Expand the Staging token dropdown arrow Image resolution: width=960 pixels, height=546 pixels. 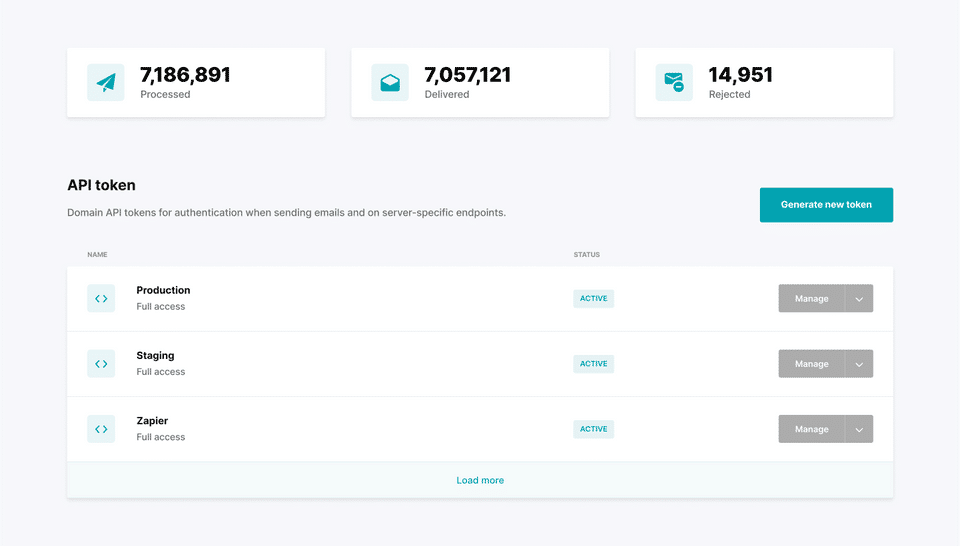tap(859, 364)
